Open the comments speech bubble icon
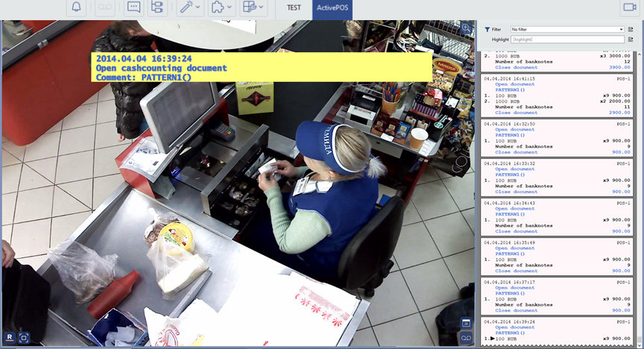 click(133, 7)
